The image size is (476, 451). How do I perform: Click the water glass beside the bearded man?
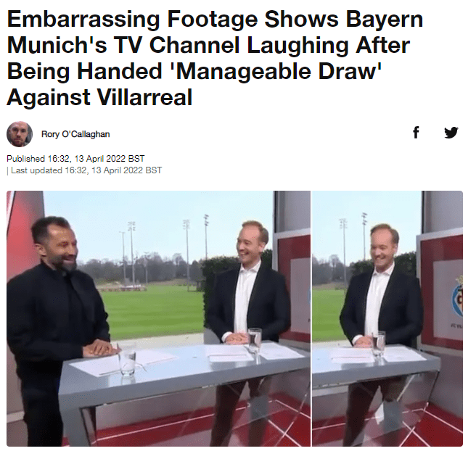[127, 362]
